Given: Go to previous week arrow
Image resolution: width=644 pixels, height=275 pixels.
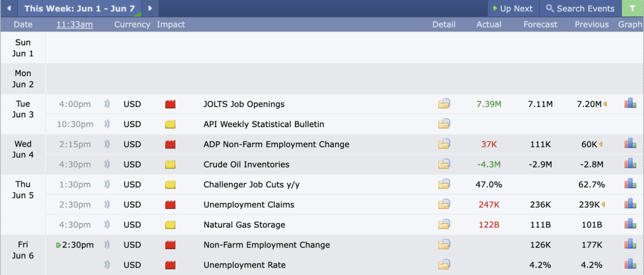Looking at the screenshot, I should 9,8.
